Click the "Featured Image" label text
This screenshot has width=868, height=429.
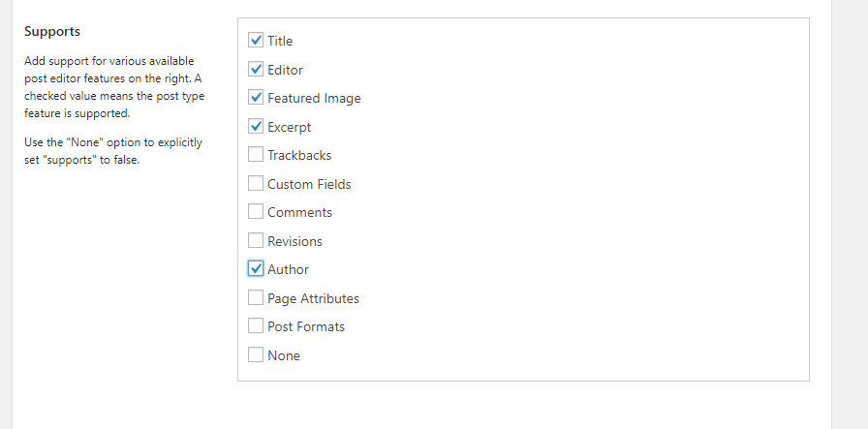[x=314, y=99]
